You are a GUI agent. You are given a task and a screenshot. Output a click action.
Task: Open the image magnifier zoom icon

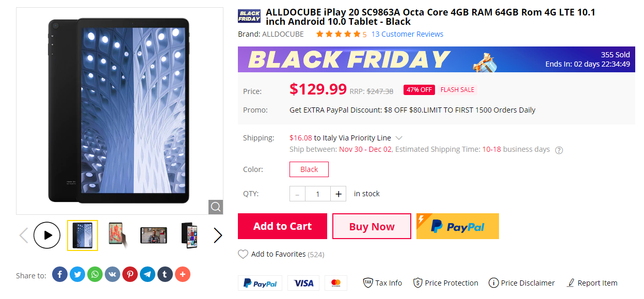coord(215,207)
